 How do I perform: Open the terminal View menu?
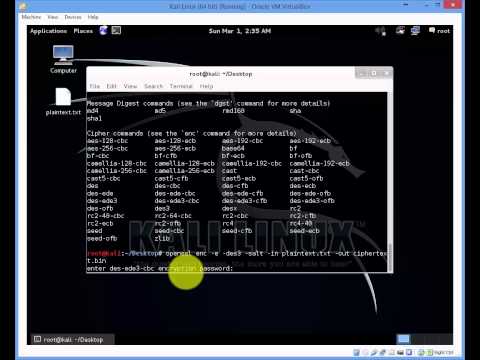(x=130, y=86)
